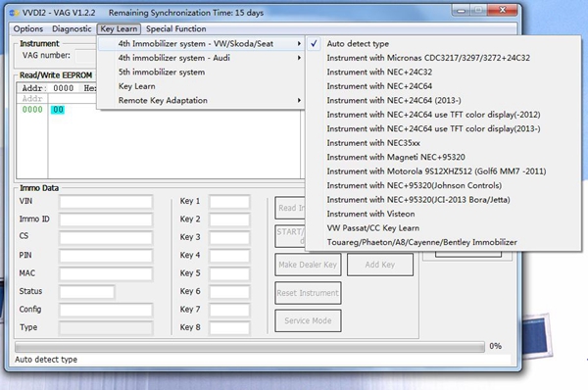The width and height of the screenshot is (588, 390).
Task: Click the Reset Instrument button
Action: (308, 293)
